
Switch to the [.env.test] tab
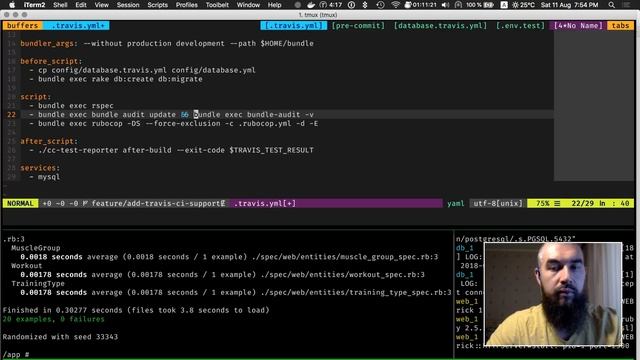point(520,25)
